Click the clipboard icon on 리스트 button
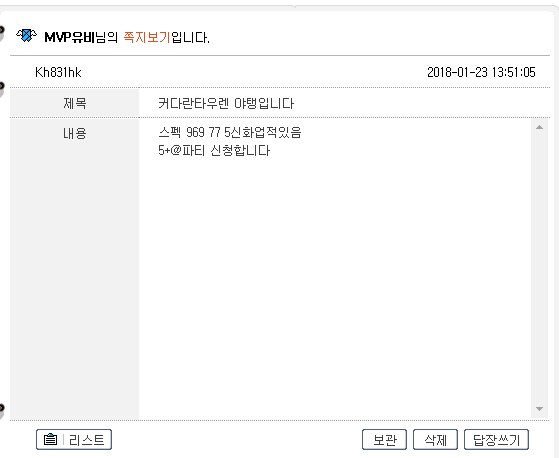The width and height of the screenshot is (559, 458). tap(50, 439)
